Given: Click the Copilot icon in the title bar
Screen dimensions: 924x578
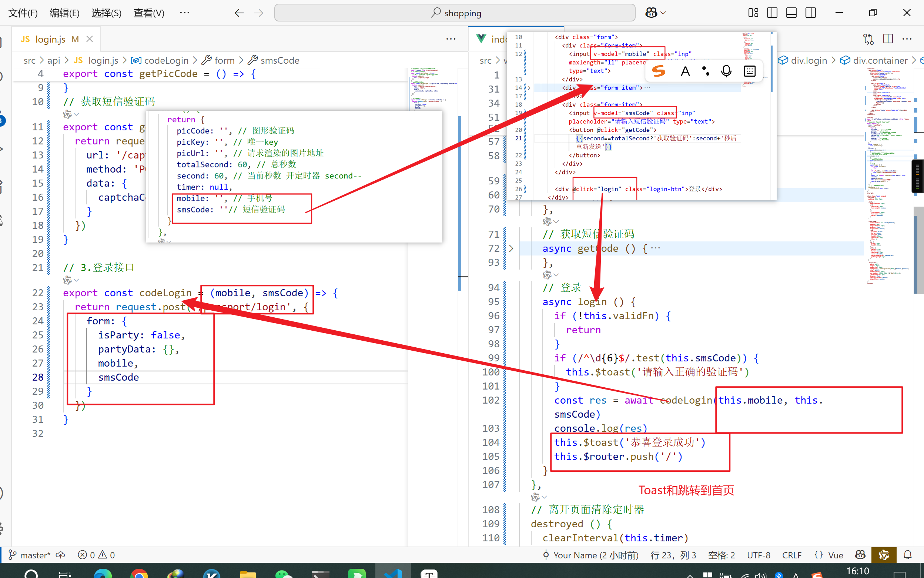Looking at the screenshot, I should [x=651, y=13].
